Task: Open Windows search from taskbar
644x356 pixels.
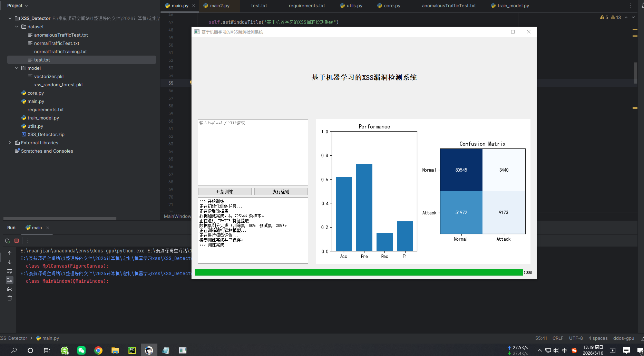Action: pyautogui.click(x=14, y=350)
